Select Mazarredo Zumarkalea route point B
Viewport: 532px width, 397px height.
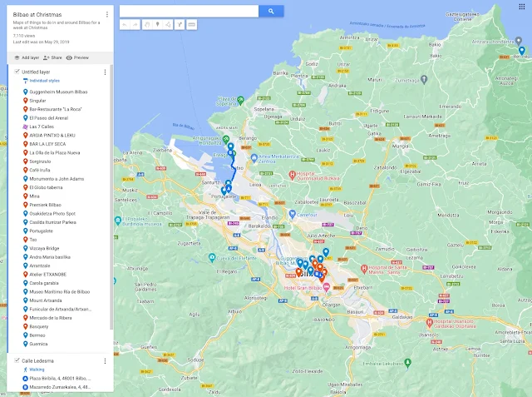pos(60,387)
